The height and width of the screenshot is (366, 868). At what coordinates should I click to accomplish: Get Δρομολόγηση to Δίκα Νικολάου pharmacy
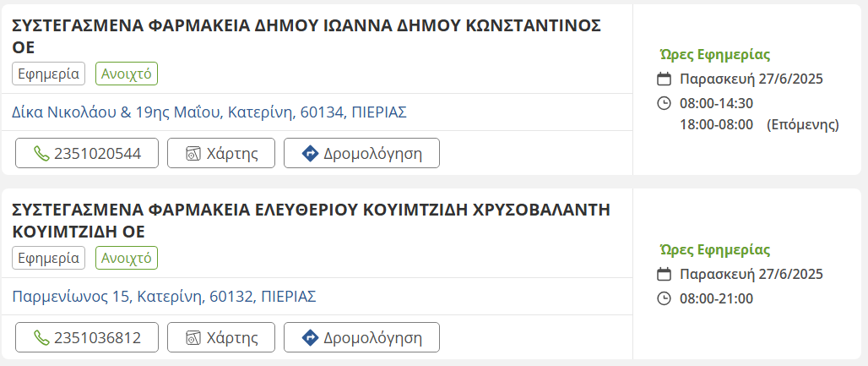click(361, 154)
